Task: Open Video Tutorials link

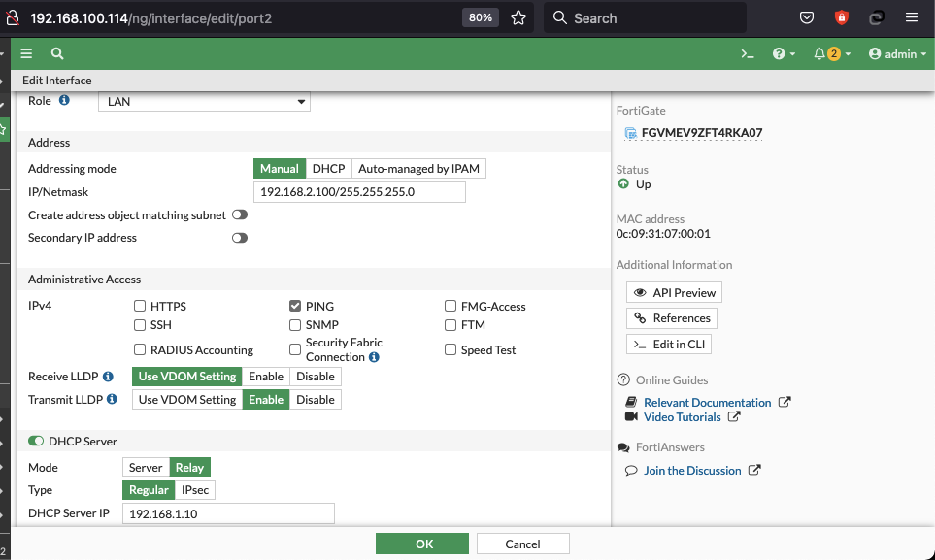Action: tap(683, 417)
